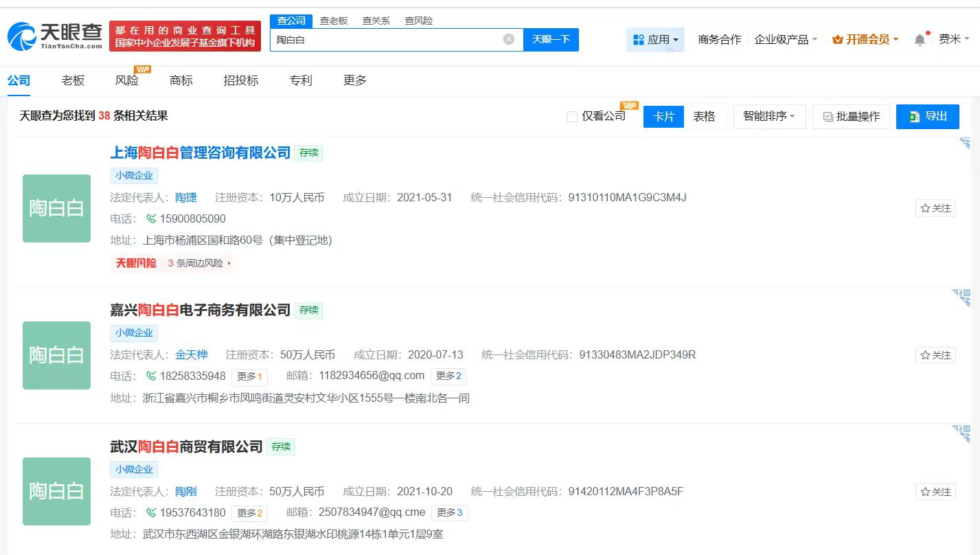
Task: Expand 更多2 next to 1182934656@qq.com
Action: point(449,376)
